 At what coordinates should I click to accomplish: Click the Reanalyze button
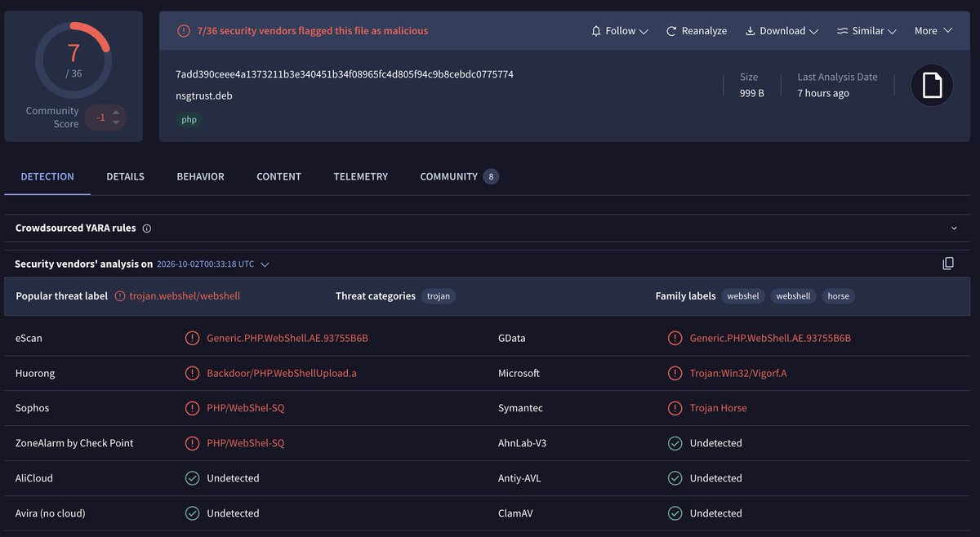[696, 31]
